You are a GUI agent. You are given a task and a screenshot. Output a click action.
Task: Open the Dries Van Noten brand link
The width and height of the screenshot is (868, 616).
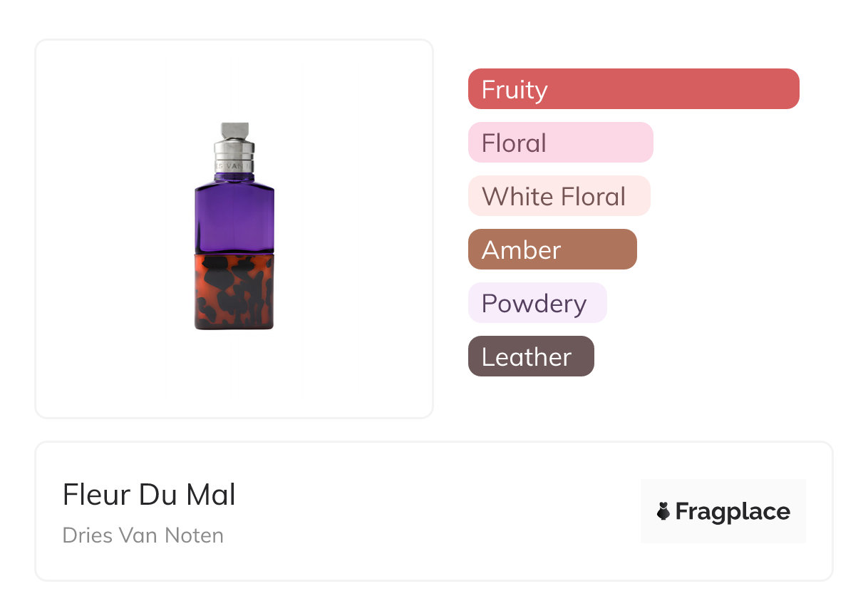point(143,535)
